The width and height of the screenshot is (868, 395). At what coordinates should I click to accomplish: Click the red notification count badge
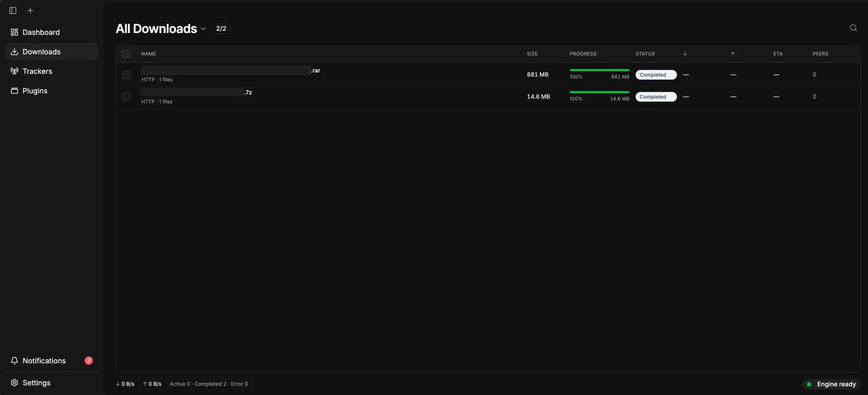pyautogui.click(x=89, y=361)
